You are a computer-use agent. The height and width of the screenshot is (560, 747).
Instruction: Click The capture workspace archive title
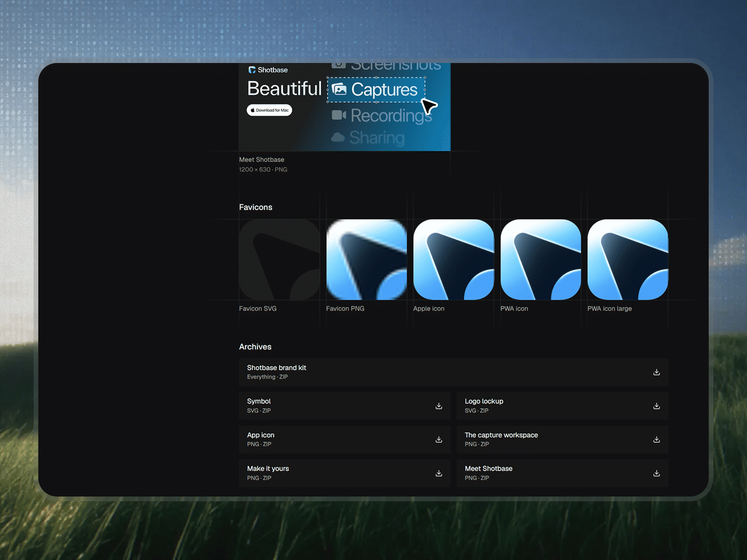[x=501, y=435]
